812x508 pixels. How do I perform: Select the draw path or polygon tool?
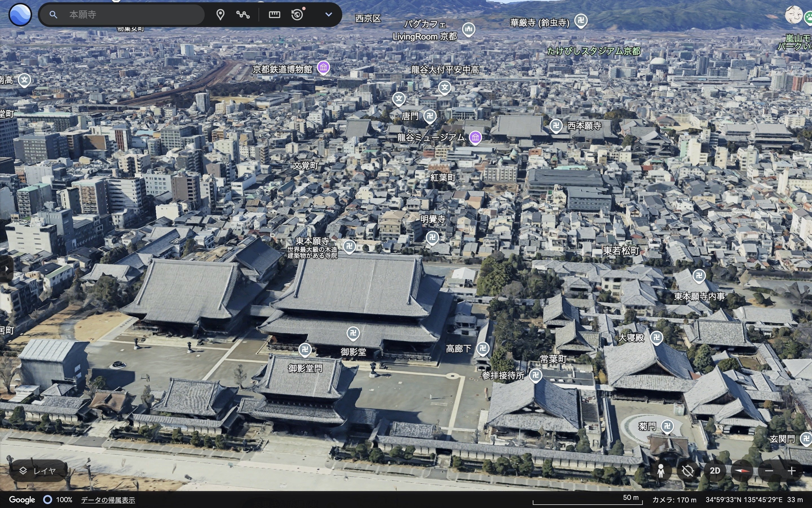point(242,14)
